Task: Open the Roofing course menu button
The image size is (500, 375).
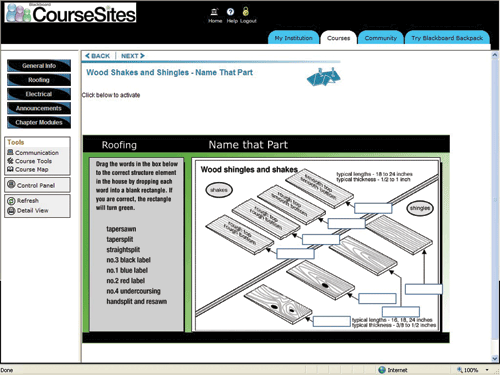Action: (39, 80)
